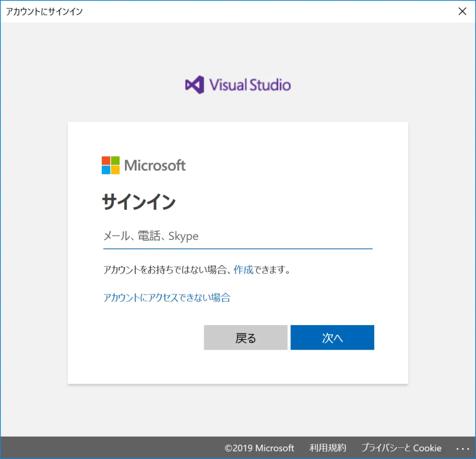
Task: Open アカウントにアクセスできない場合 link
Action: (167, 297)
